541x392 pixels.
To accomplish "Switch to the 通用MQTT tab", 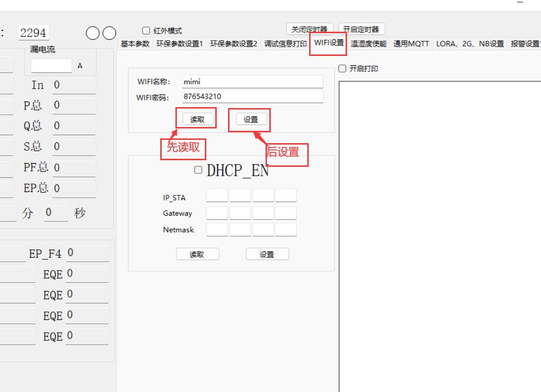I will (411, 44).
